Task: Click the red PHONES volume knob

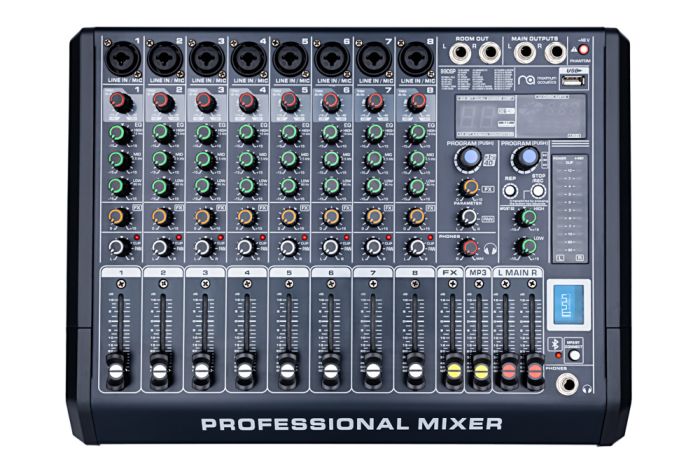Action: click(466, 245)
